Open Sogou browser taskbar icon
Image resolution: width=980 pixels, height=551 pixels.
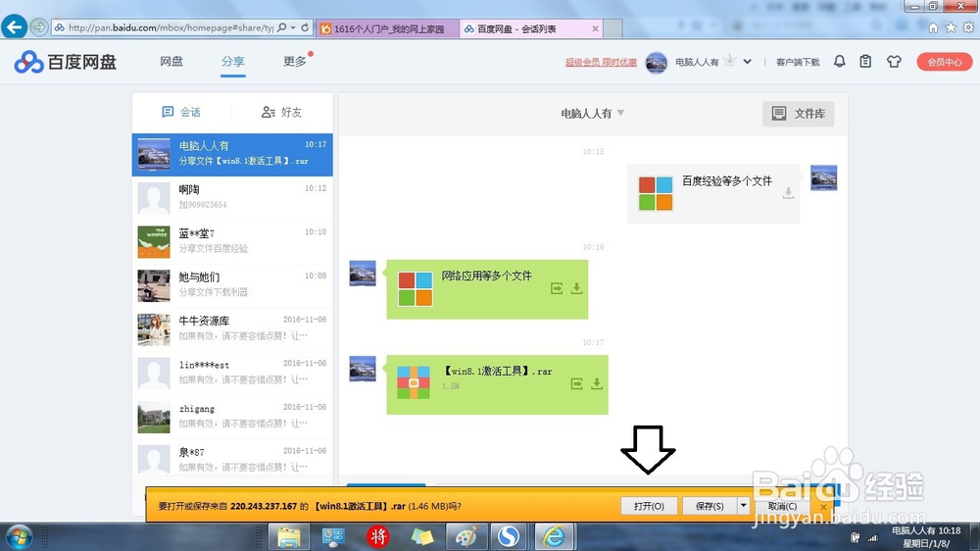[x=509, y=536]
